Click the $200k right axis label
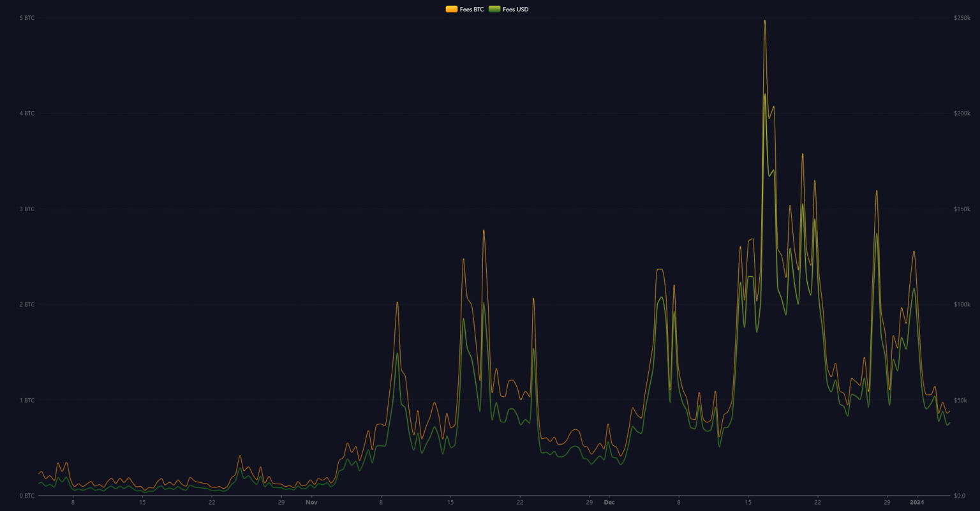This screenshot has height=511, width=980. [x=961, y=114]
